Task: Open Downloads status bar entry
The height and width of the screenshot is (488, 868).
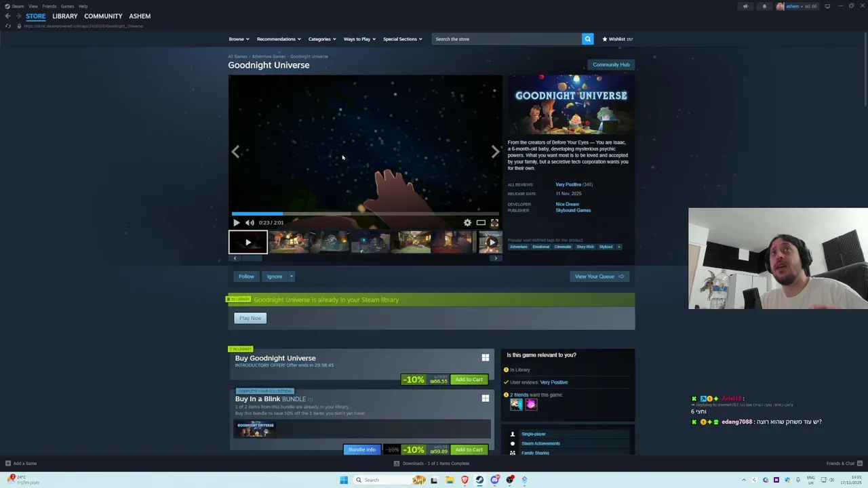Action: tap(431, 464)
